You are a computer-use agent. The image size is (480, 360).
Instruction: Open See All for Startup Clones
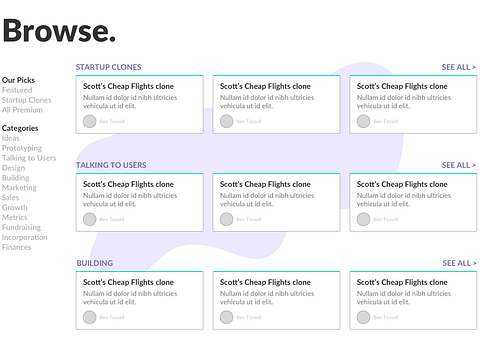pos(459,67)
